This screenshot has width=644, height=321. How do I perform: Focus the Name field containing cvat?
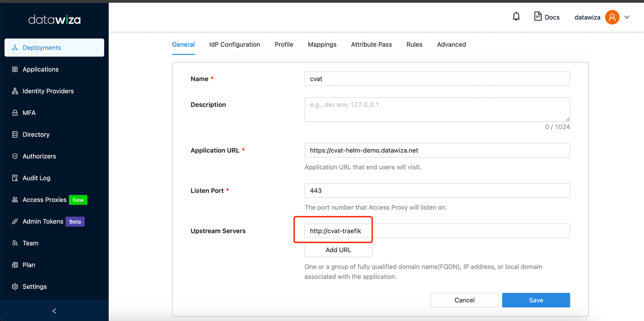click(x=437, y=79)
